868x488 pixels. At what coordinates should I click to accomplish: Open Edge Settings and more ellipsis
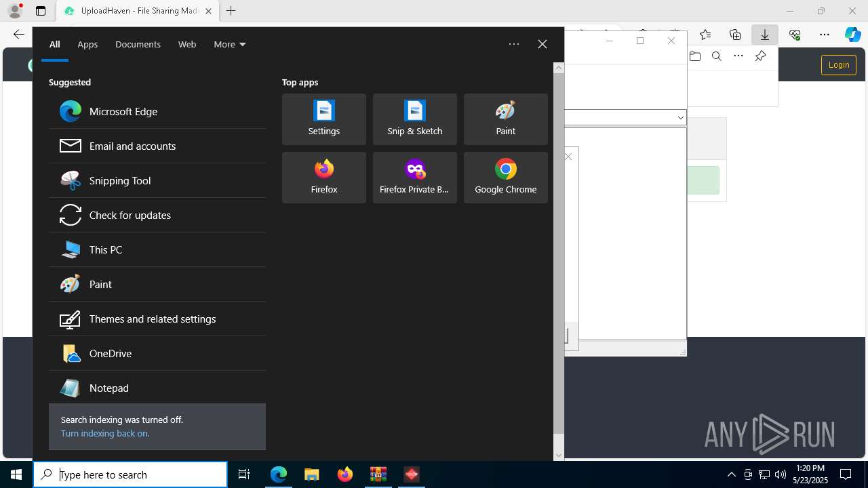[825, 35]
